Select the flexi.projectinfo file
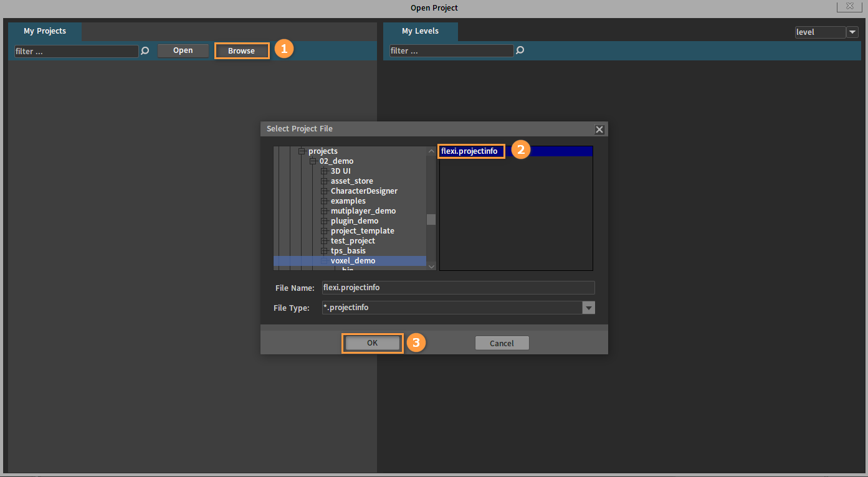The image size is (868, 477). click(469, 151)
